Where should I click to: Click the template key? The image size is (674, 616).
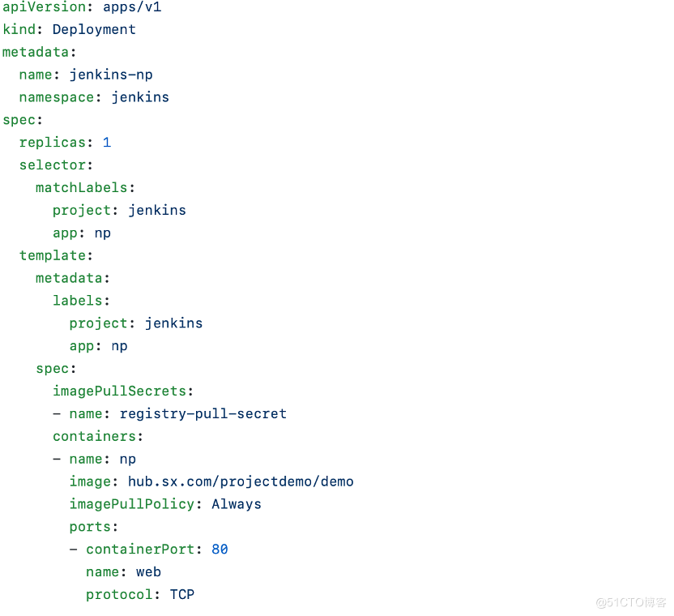coord(53,255)
